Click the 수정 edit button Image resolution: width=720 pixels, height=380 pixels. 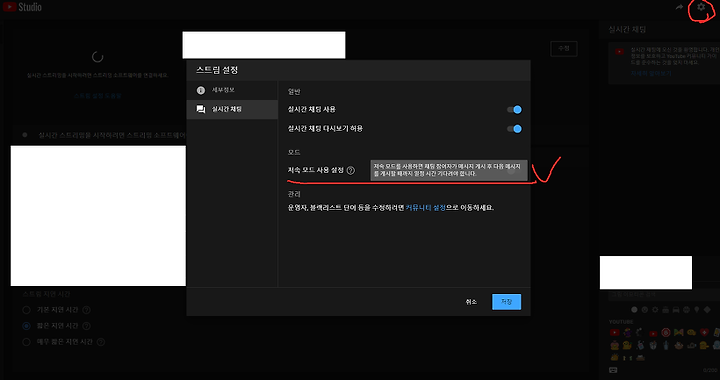pyautogui.click(x=563, y=48)
